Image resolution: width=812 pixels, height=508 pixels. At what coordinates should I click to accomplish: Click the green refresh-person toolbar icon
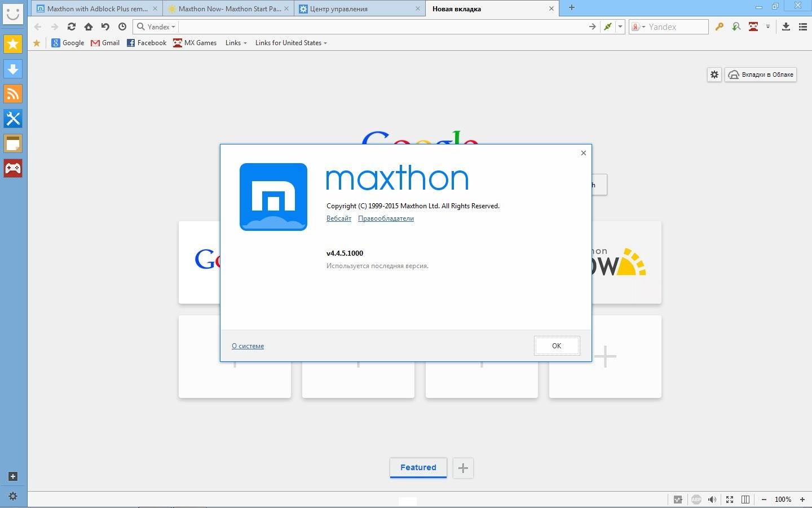point(736,27)
